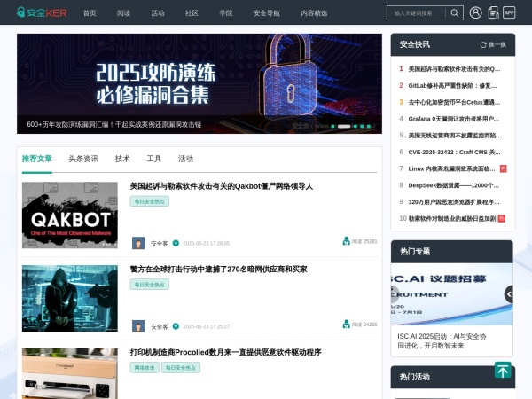Open news item 5 美国无线运营商
This screenshot has width=532, height=399.
[455, 136]
